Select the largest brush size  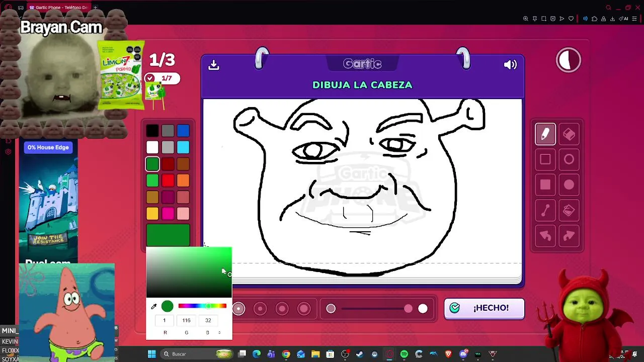tap(304, 309)
